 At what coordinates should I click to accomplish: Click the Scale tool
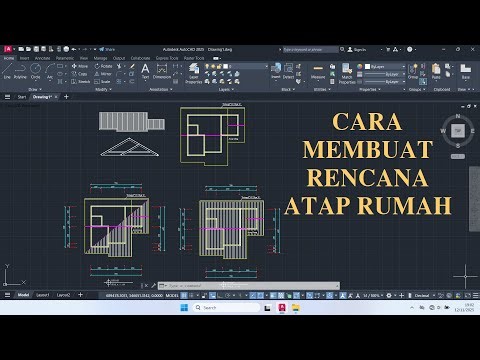102,81
